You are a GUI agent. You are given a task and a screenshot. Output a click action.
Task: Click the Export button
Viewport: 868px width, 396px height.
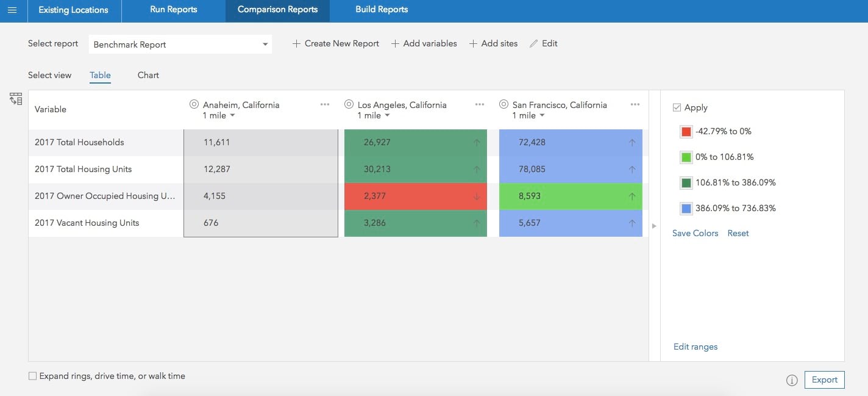(x=824, y=380)
